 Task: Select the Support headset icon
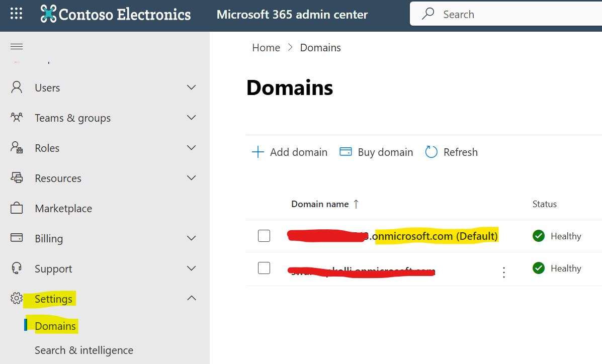pos(16,268)
